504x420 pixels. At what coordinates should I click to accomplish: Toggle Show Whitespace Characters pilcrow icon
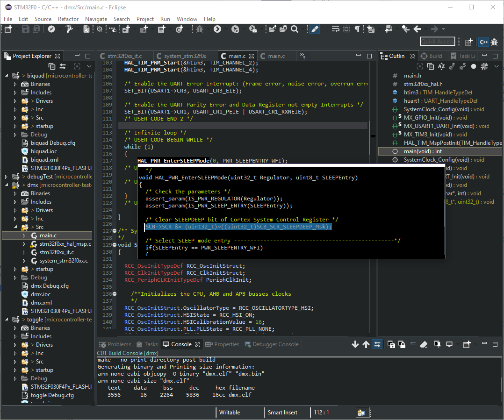click(357, 29)
